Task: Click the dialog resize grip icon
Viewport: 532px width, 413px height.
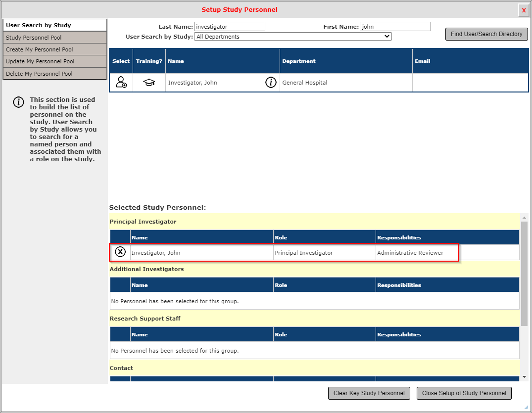Action: coord(526,407)
